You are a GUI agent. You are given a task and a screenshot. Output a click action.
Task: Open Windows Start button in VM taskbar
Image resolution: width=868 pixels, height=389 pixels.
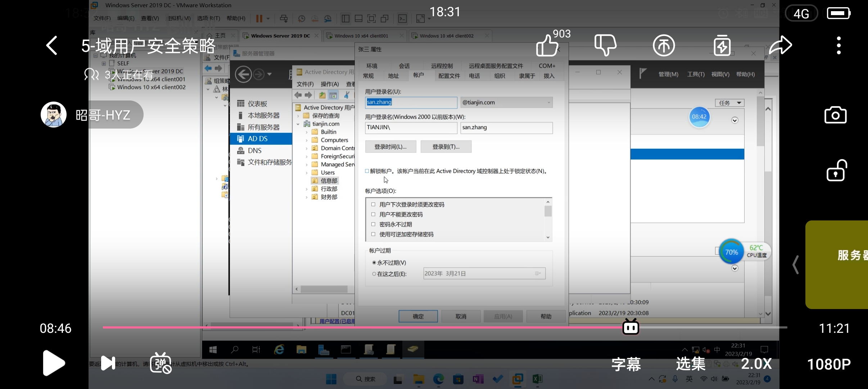point(213,349)
